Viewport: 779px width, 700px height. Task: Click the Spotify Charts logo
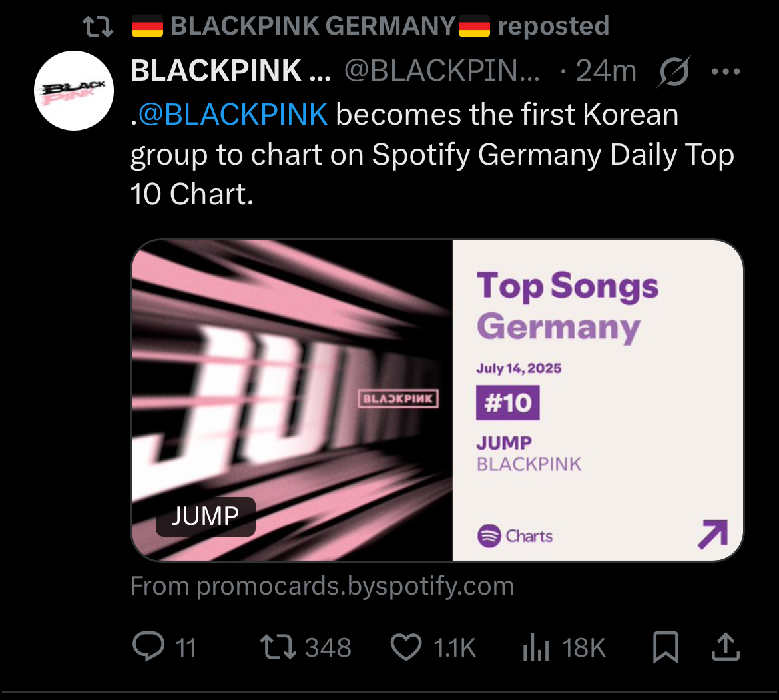(x=515, y=536)
